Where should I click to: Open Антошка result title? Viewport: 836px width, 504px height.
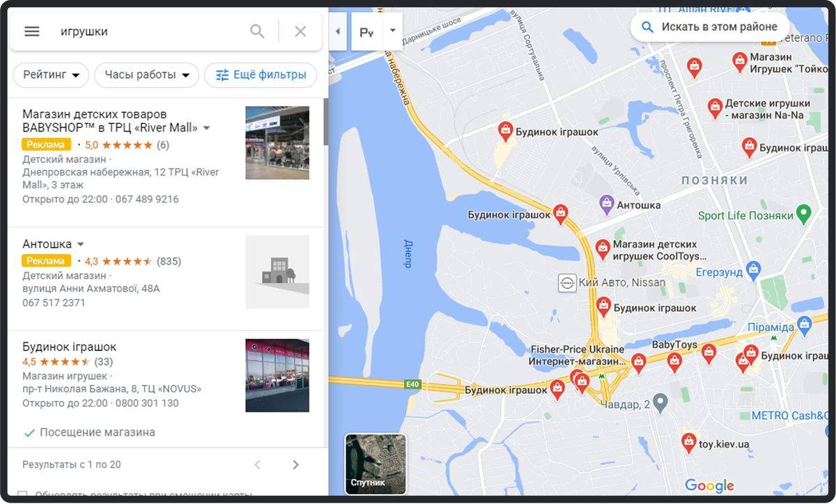pos(47,244)
